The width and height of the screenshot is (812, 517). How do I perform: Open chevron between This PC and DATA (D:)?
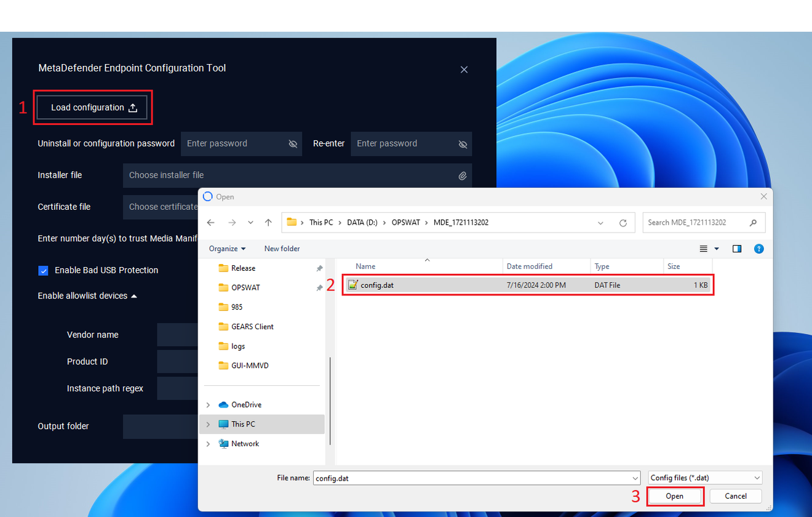point(340,223)
